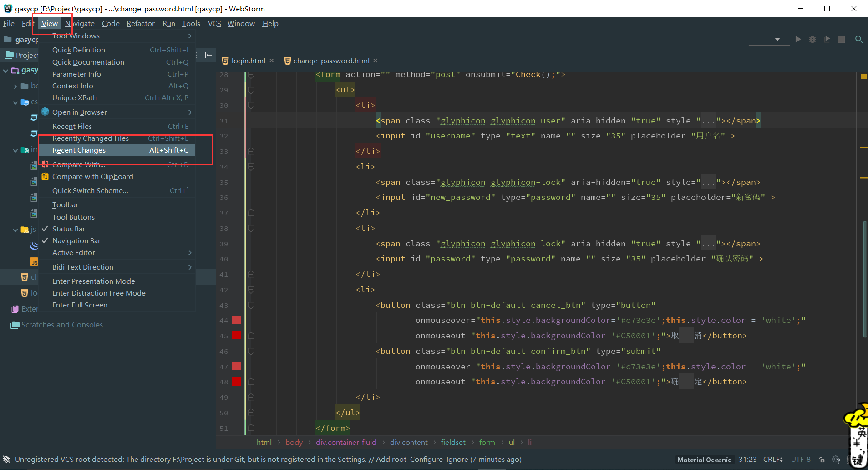Choose Quick Documentation from View menu
This screenshot has height=470, width=868.
tap(117, 62)
